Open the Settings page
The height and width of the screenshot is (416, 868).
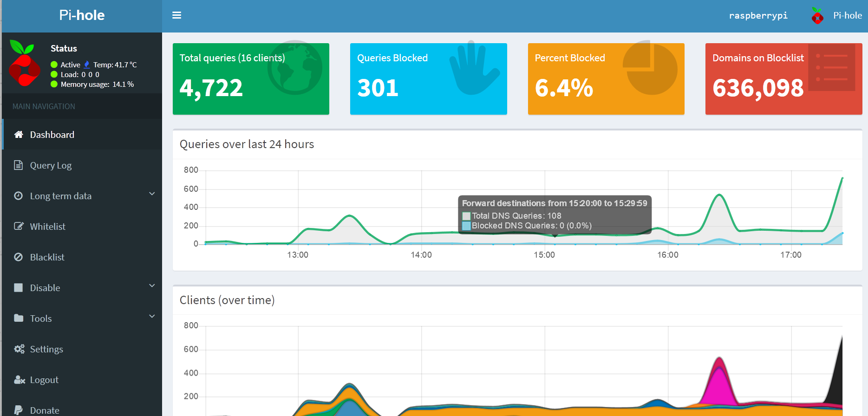82,349
